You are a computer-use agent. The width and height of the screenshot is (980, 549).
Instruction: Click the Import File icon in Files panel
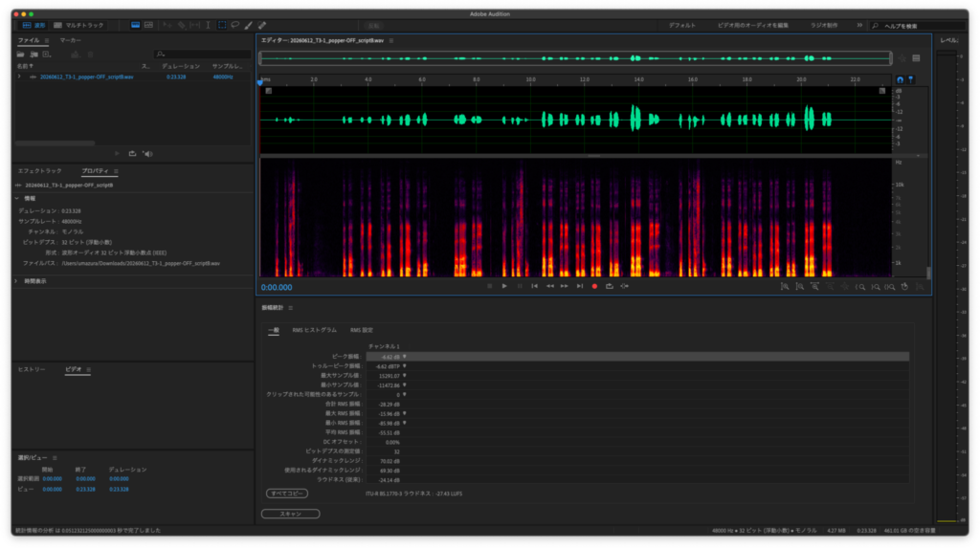click(33, 55)
